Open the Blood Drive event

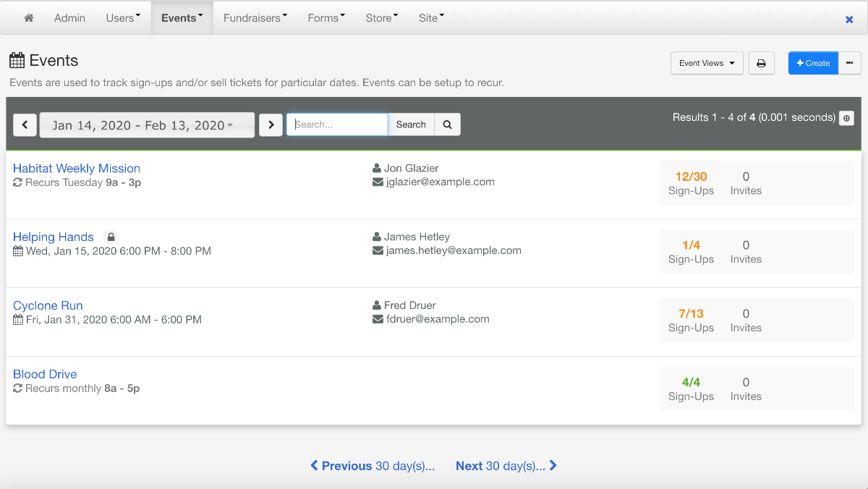point(45,374)
